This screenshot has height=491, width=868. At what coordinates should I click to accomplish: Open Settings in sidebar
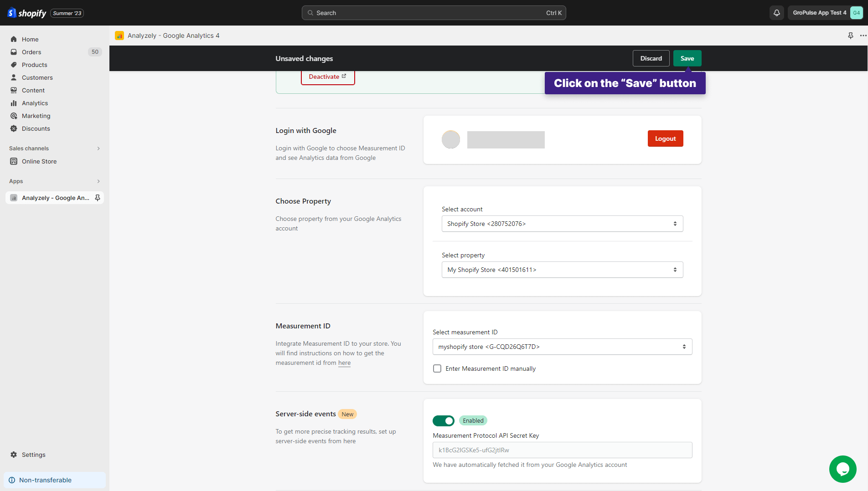click(34, 455)
